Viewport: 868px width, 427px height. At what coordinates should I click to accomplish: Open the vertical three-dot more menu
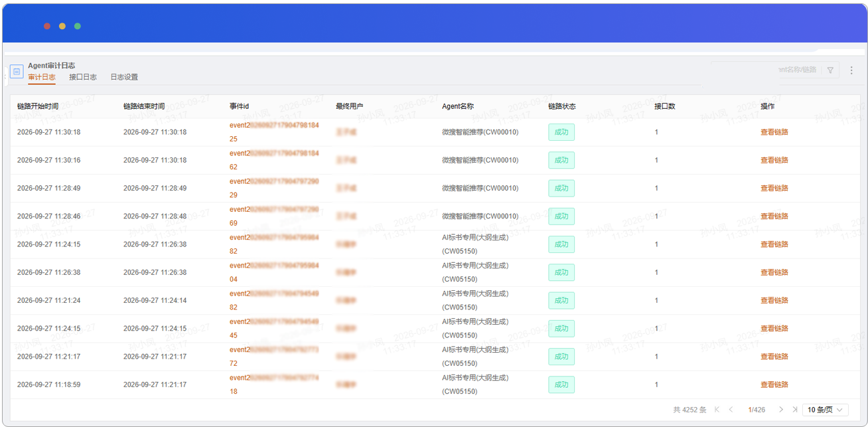coord(852,70)
